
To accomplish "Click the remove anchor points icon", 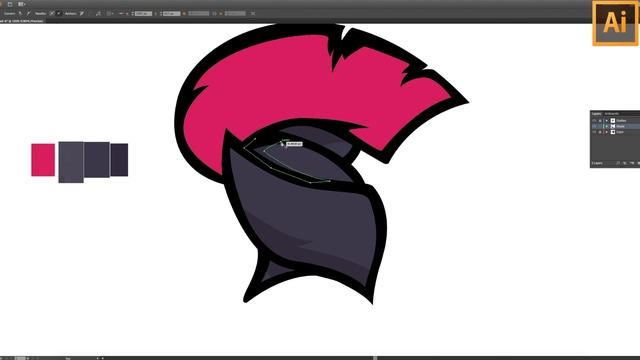I will [81, 13].
